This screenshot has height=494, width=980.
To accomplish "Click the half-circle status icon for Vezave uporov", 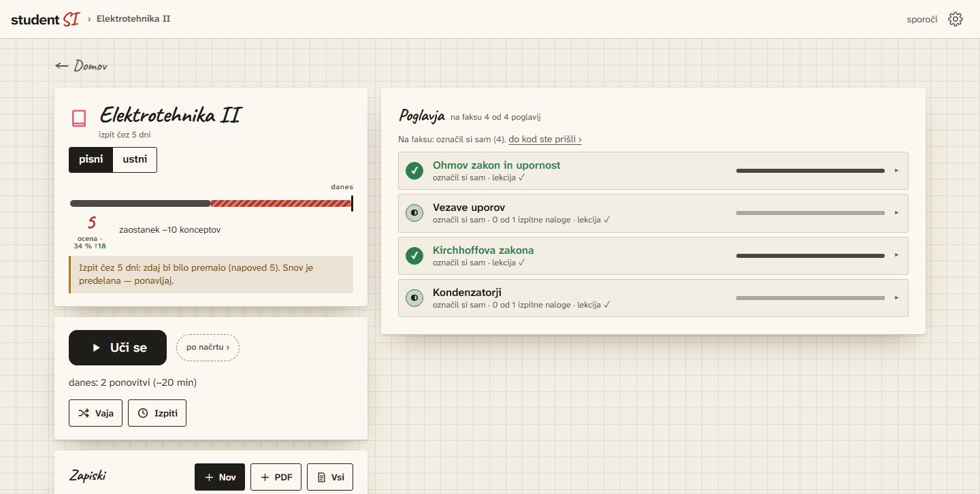I will pyautogui.click(x=414, y=213).
